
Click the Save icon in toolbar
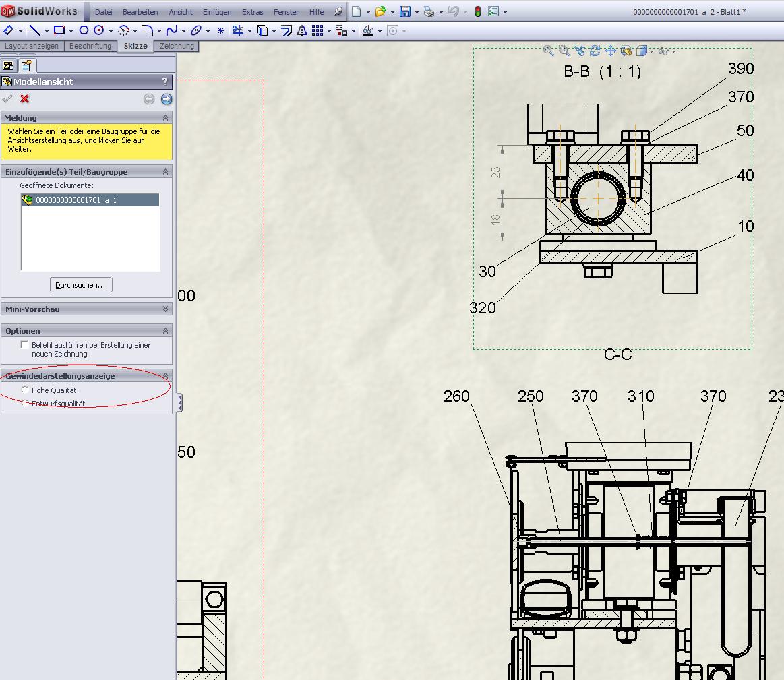click(405, 12)
